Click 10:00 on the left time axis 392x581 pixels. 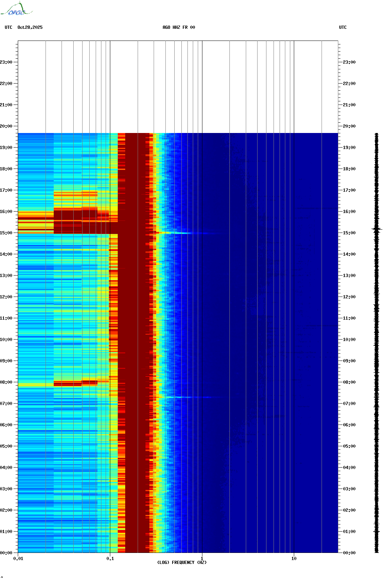[6, 340]
